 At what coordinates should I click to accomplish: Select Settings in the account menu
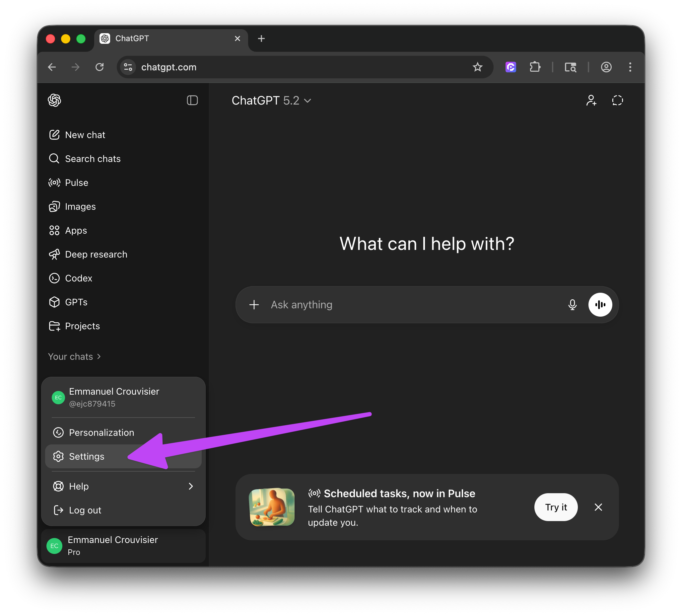[87, 456]
